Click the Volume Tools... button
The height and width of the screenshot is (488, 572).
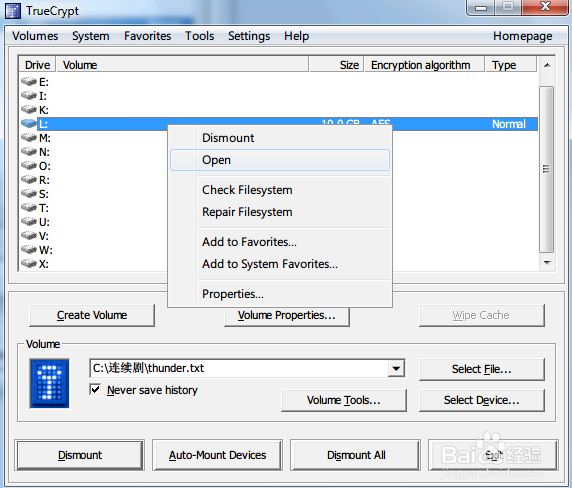click(x=344, y=400)
